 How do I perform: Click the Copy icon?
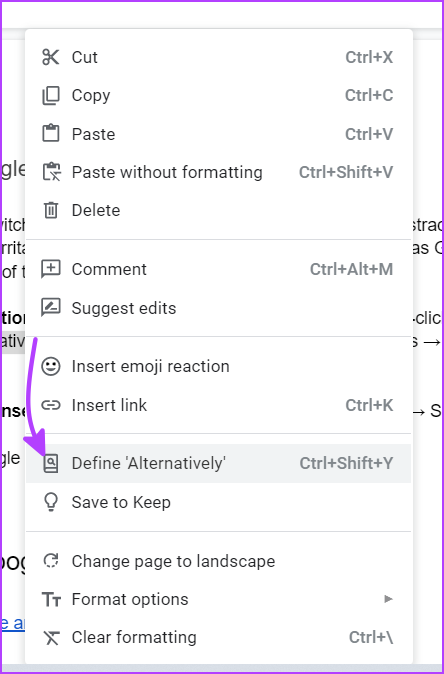[x=51, y=95]
